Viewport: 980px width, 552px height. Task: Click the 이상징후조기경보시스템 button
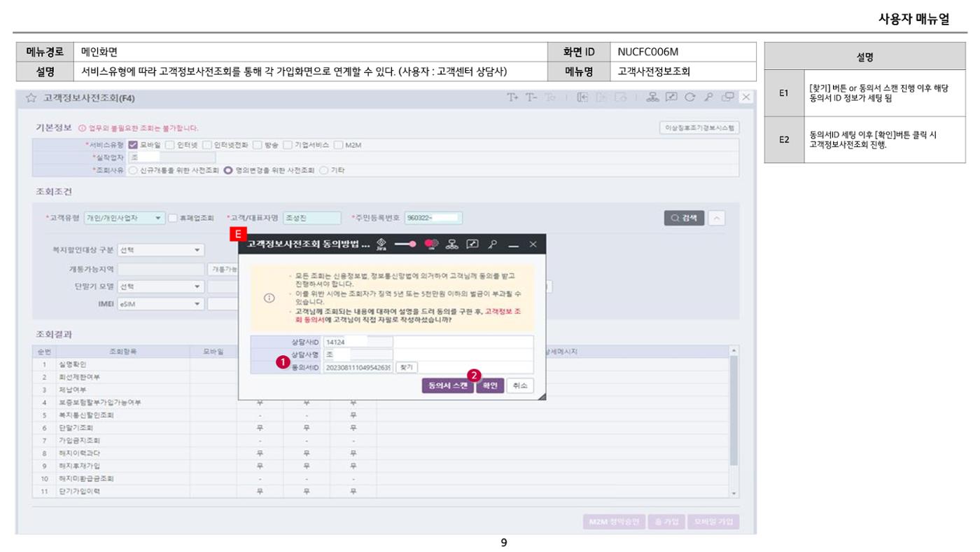[699, 127]
